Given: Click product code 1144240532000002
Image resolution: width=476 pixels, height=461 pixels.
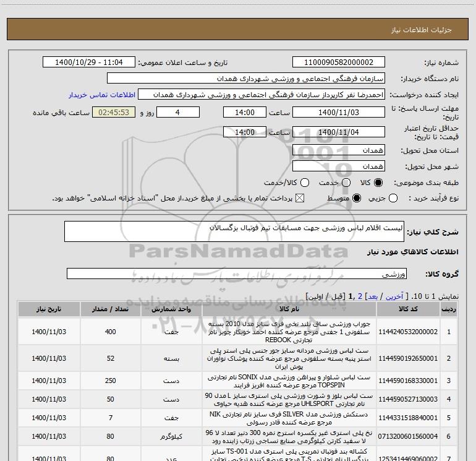Looking at the screenshot, I should coord(408,332).
